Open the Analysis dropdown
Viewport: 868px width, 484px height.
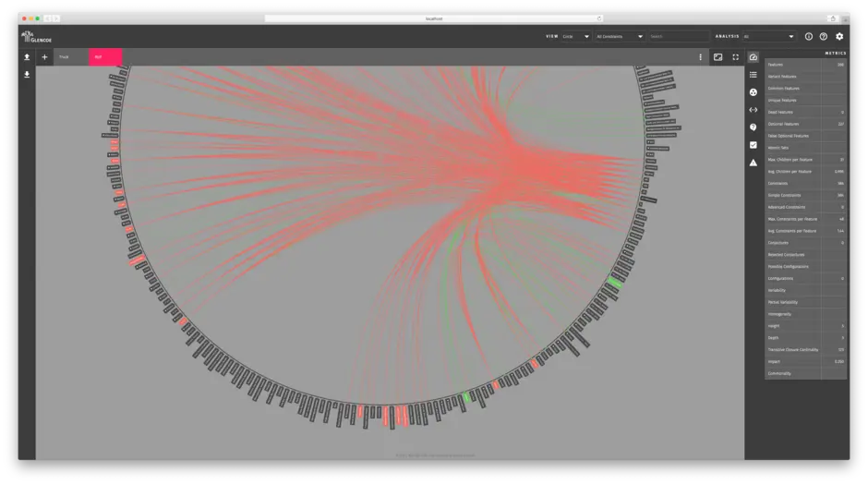point(768,37)
